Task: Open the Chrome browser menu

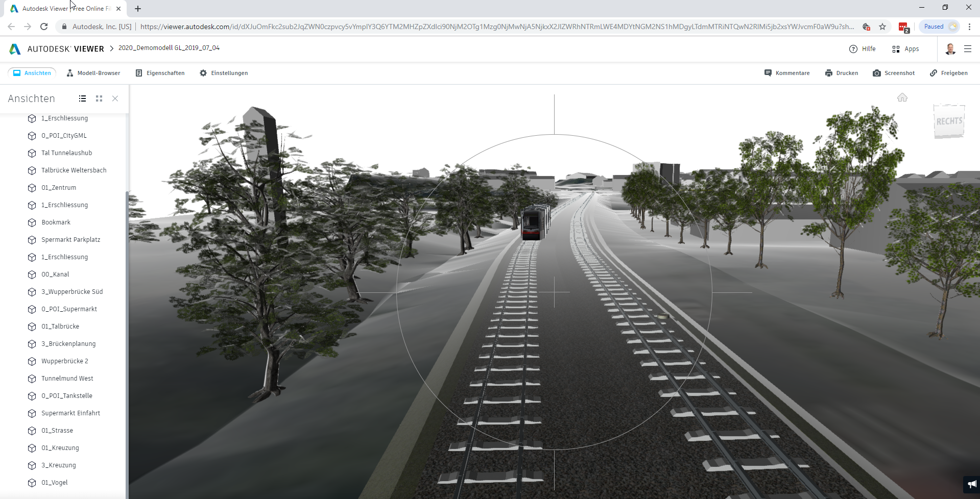Action: click(970, 27)
